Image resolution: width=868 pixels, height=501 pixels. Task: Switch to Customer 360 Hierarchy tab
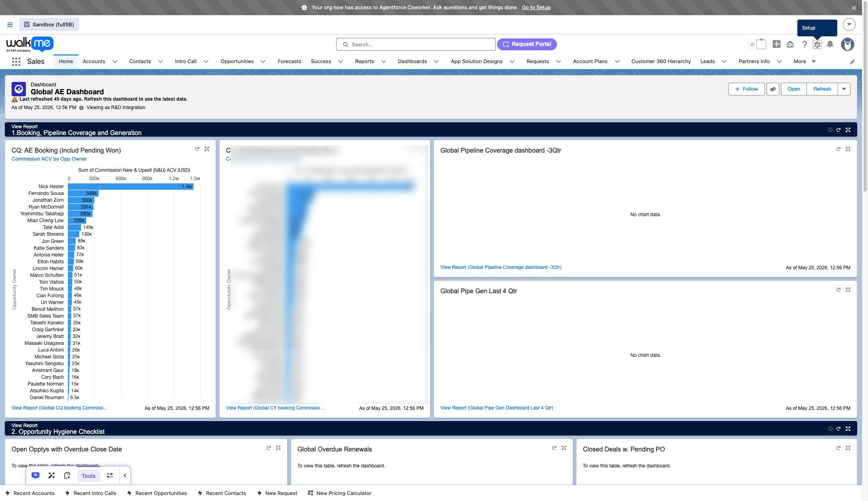click(661, 62)
